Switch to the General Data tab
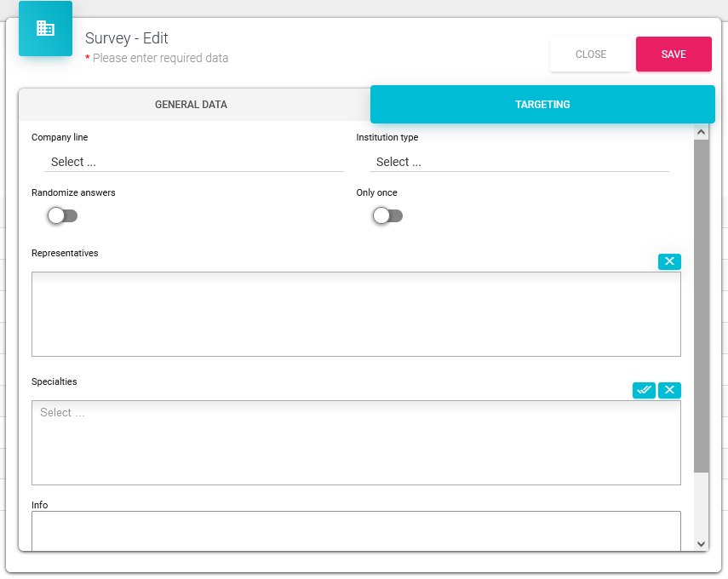Viewport: 728px width, 579px height. (x=191, y=105)
